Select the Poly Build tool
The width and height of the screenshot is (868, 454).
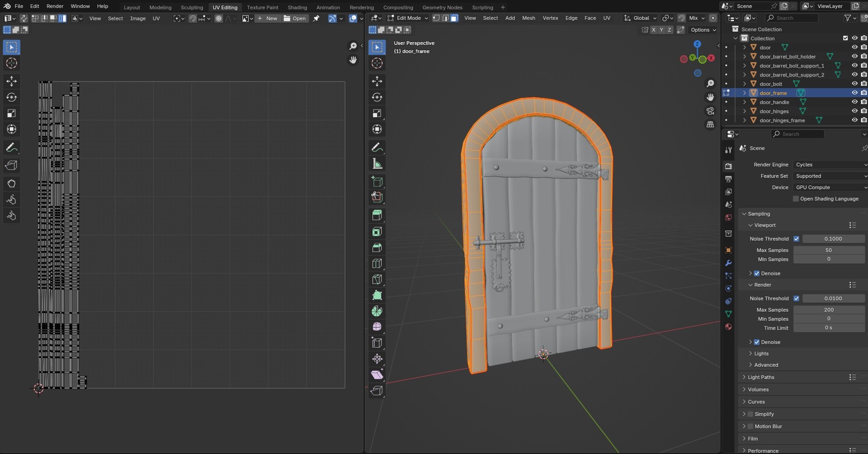pyautogui.click(x=377, y=295)
